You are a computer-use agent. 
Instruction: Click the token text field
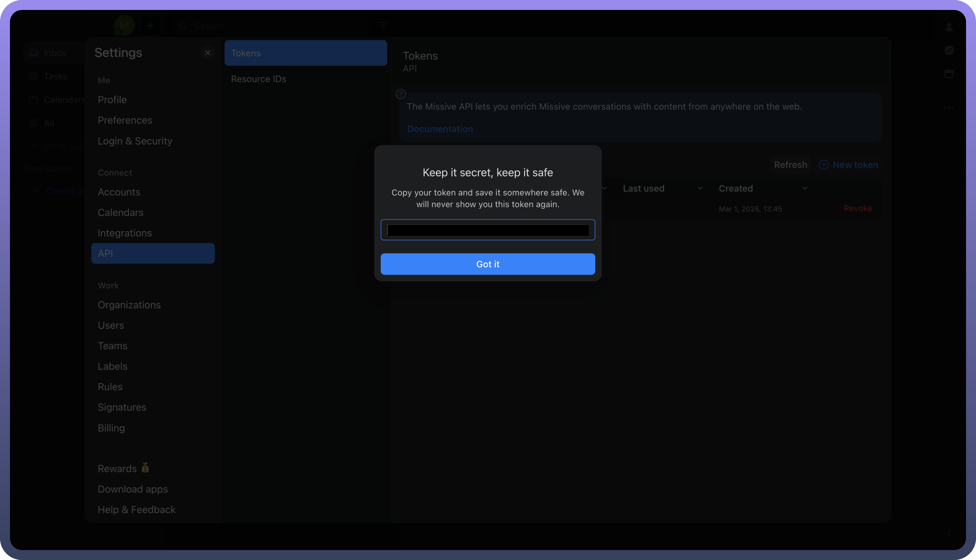(x=488, y=230)
